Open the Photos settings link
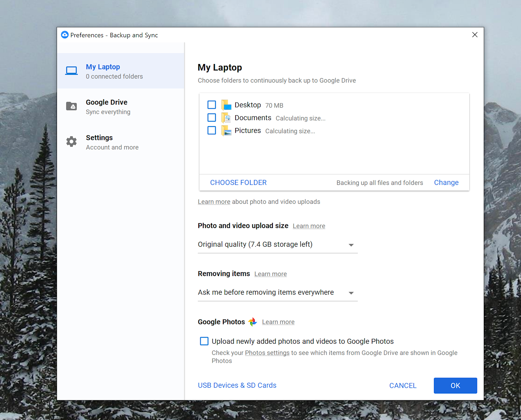 [x=267, y=353]
